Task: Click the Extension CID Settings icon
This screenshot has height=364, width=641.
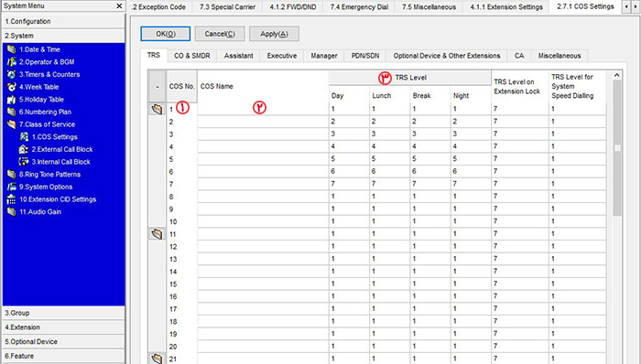Action: coord(11,199)
